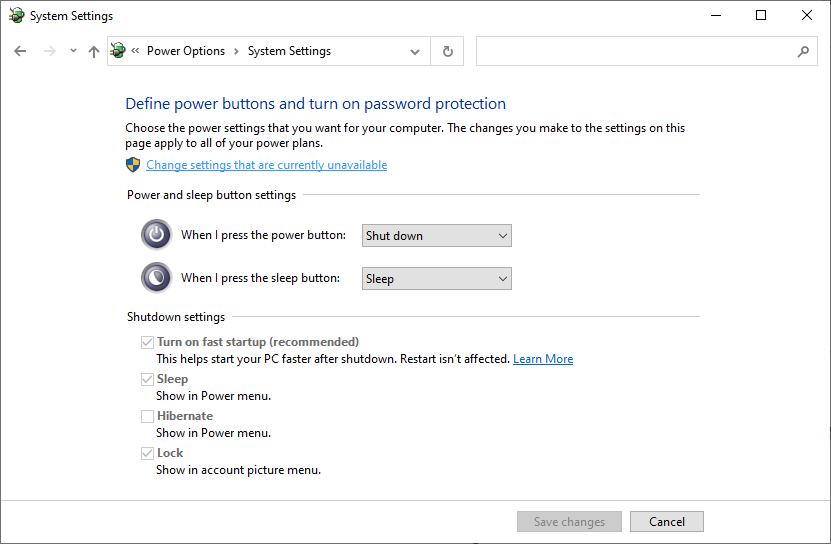The image size is (831, 544).
Task: Click the refresh address bar icon
Action: pyautogui.click(x=447, y=51)
